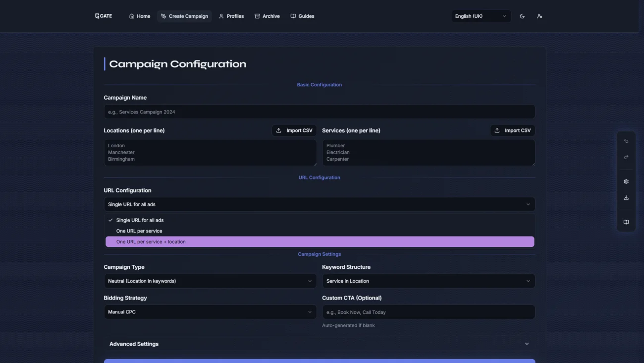Image resolution: width=644 pixels, height=363 pixels.
Task: Open the Guides page
Action: click(302, 16)
